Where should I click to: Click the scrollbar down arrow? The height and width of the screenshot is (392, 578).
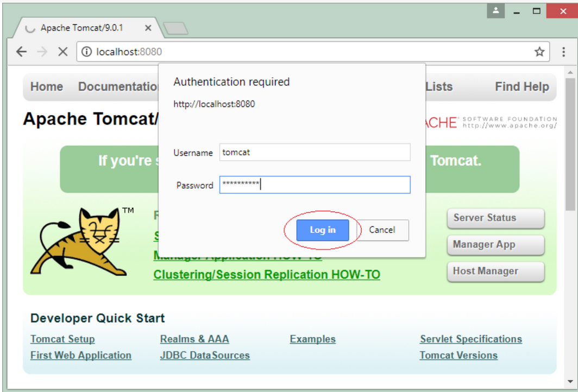(570, 382)
